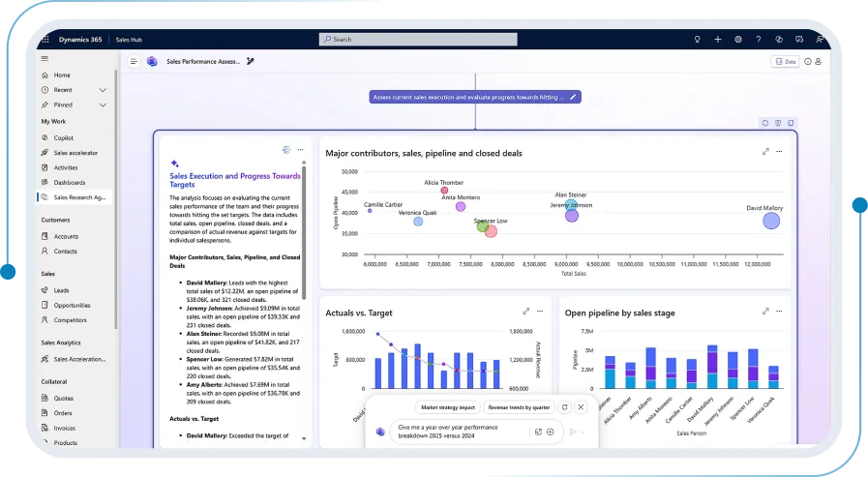Image resolution: width=868 pixels, height=477 pixels.
Task: Open more options on the summary panel
Action: coord(301,149)
